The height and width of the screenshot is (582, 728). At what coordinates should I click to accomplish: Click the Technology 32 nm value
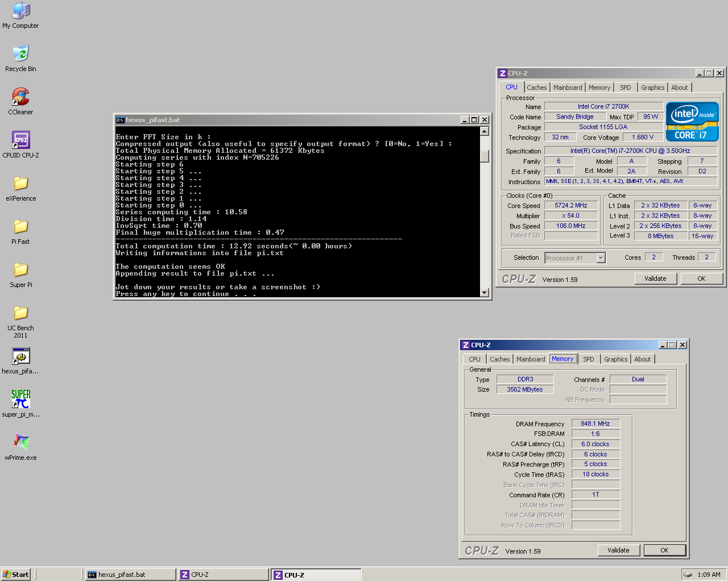pos(560,137)
